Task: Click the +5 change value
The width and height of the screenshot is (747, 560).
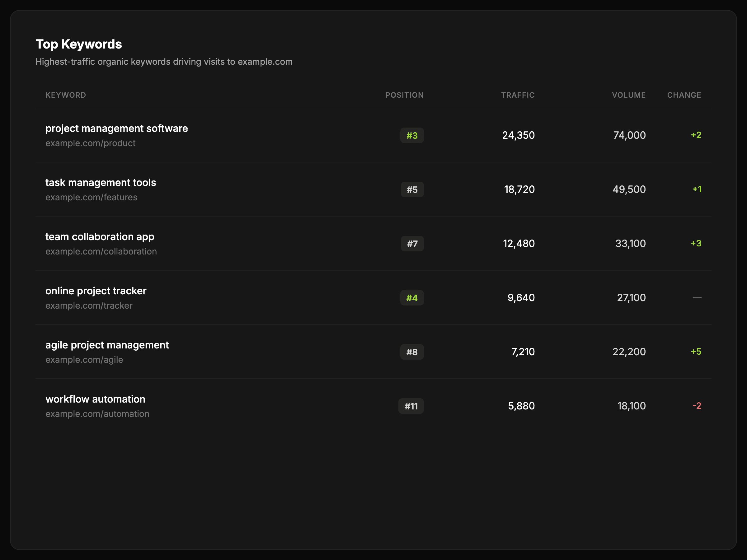Action: click(x=696, y=352)
